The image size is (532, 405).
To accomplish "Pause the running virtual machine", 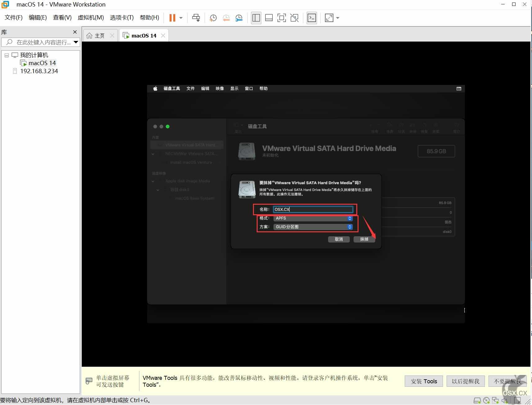I will 172,18.
